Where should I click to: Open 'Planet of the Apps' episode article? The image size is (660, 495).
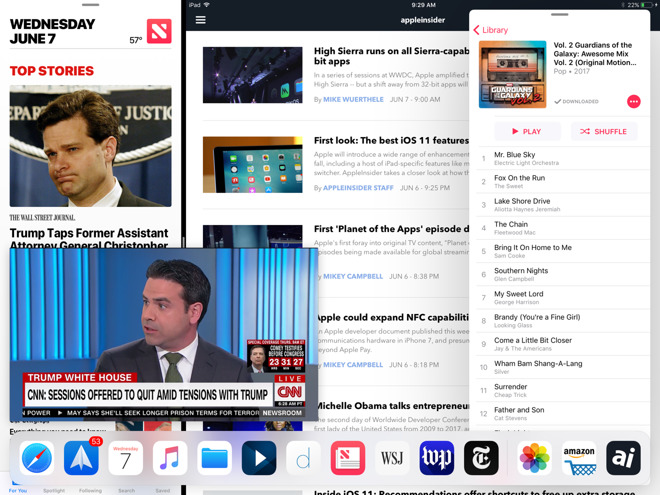click(x=391, y=229)
